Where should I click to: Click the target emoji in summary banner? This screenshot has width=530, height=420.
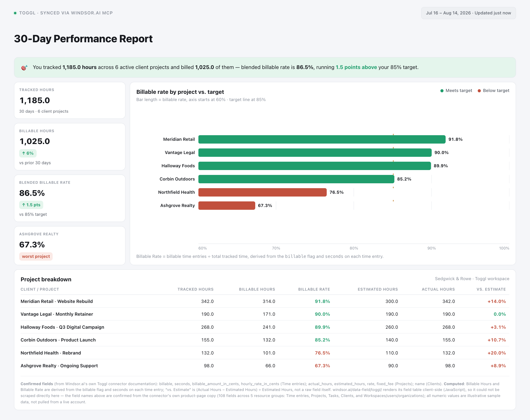24,68
